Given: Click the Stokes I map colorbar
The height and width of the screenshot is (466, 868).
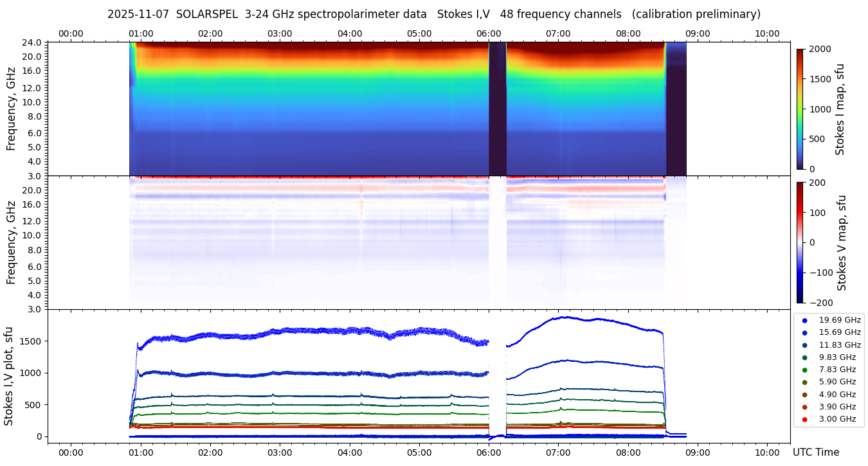Looking at the screenshot, I should pyautogui.click(x=800, y=109).
